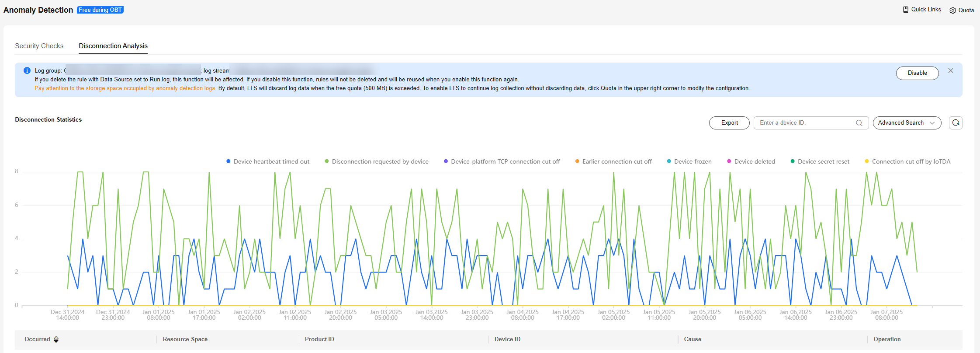
Task: Click the Device ID column header
Action: tap(507, 339)
